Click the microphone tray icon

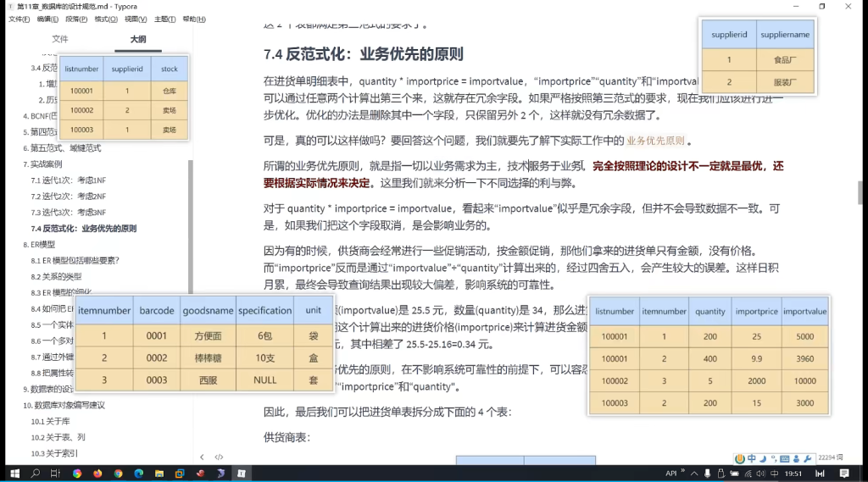point(707,474)
